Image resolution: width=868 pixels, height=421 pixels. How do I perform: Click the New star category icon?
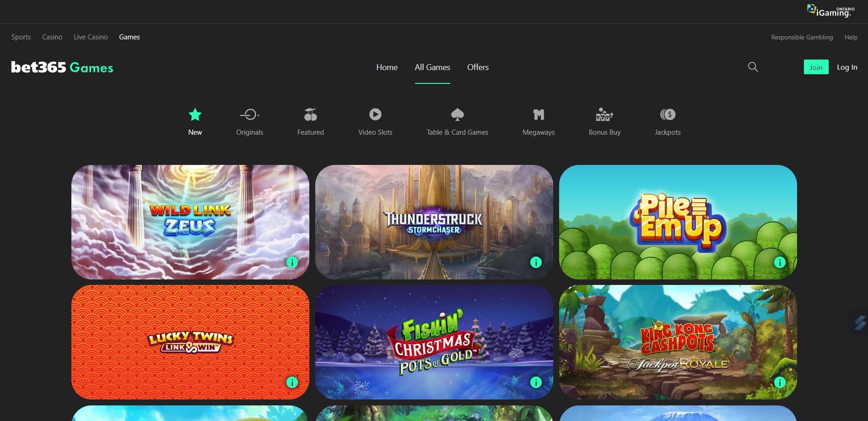195,115
